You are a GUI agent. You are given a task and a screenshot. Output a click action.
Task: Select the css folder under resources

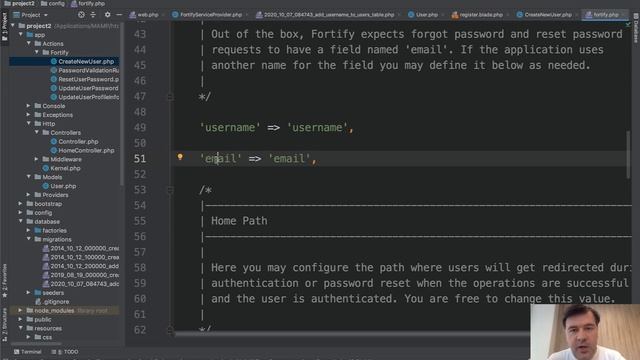[47, 337]
